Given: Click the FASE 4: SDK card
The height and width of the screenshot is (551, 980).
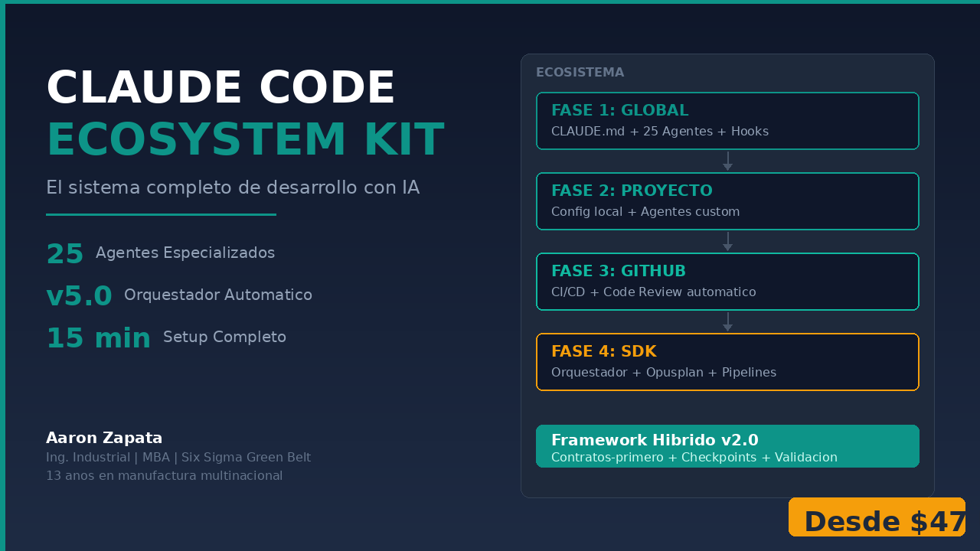Looking at the screenshot, I should click(727, 362).
